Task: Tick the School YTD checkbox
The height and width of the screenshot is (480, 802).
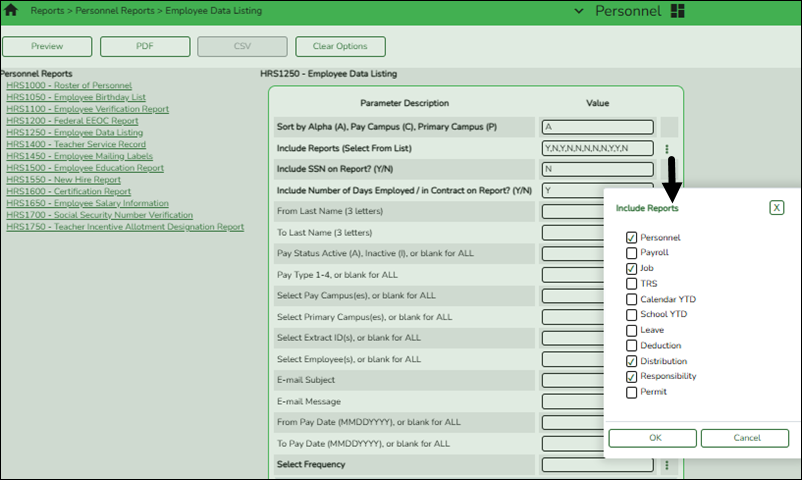Action: (x=631, y=315)
